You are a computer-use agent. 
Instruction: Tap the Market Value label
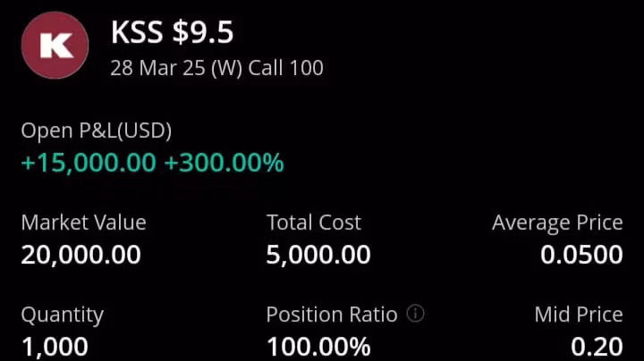pyautogui.click(x=83, y=222)
